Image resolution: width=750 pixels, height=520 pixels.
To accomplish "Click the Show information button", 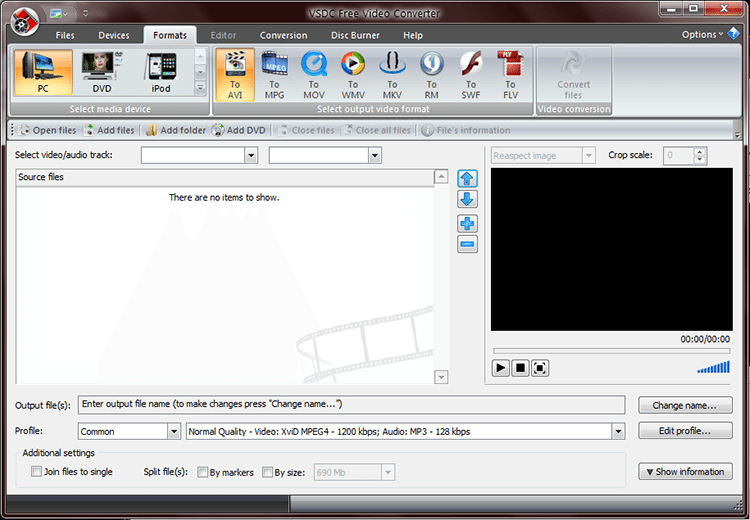I will pyautogui.click(x=685, y=472).
